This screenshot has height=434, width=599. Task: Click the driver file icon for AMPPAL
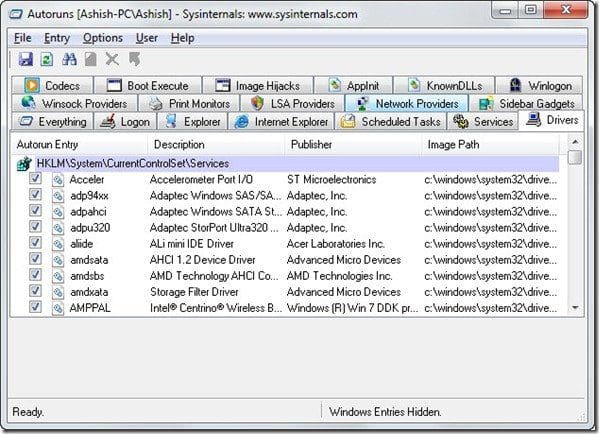(x=58, y=308)
